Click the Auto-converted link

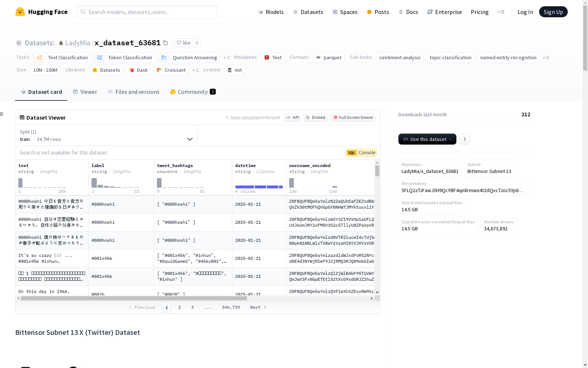click(x=245, y=117)
